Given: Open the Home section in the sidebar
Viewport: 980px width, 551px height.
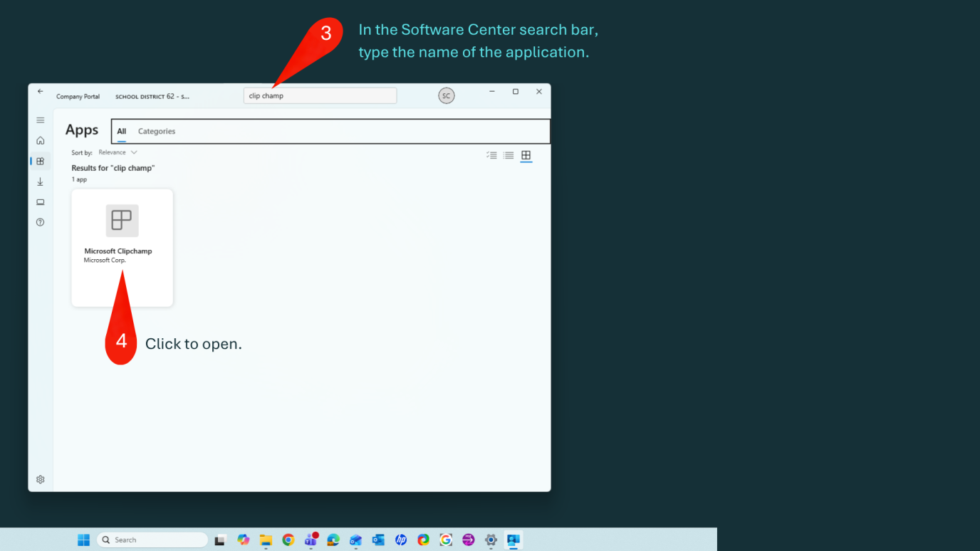Looking at the screenshot, I should 41,140.
